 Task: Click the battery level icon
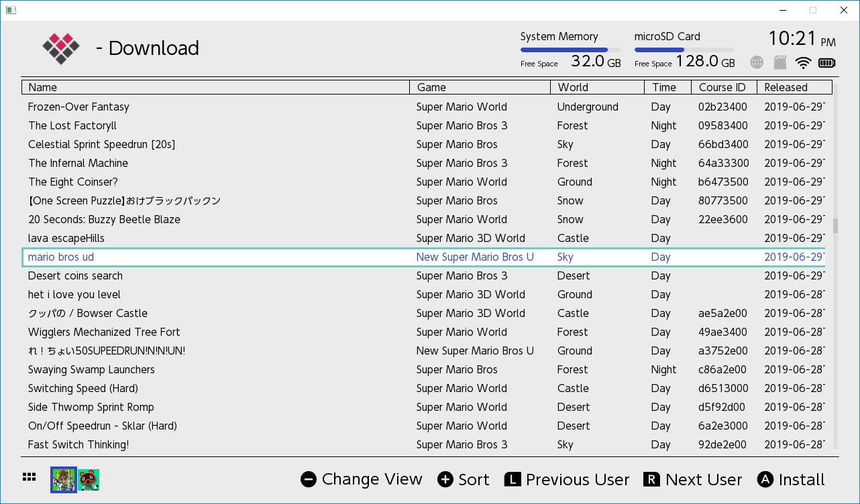click(827, 63)
